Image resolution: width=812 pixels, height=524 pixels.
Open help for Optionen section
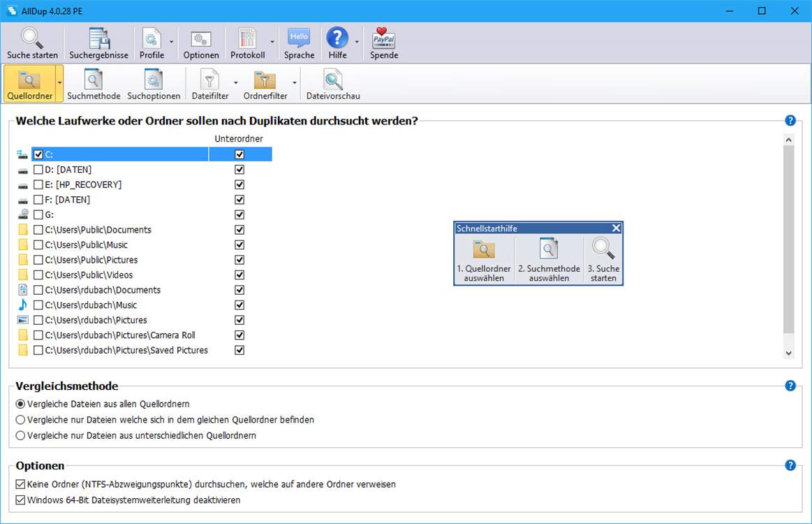790,465
